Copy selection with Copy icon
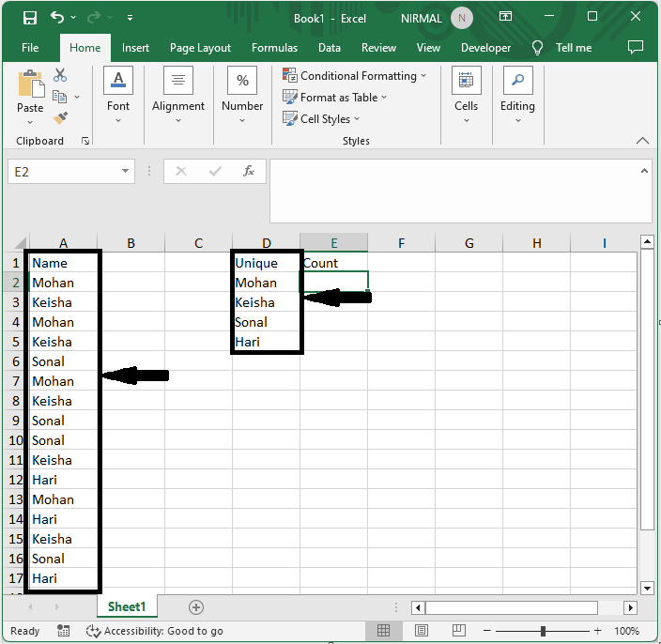 pos(59,97)
